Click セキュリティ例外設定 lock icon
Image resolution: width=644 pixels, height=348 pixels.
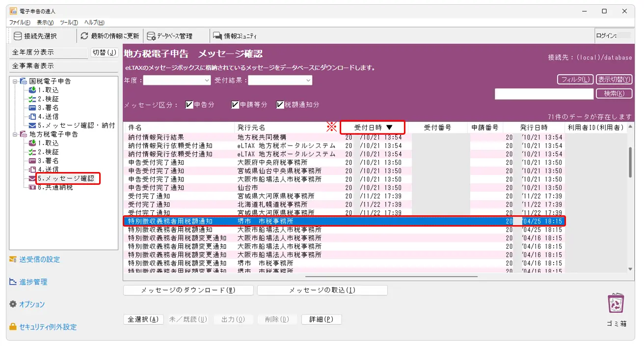[13, 327]
